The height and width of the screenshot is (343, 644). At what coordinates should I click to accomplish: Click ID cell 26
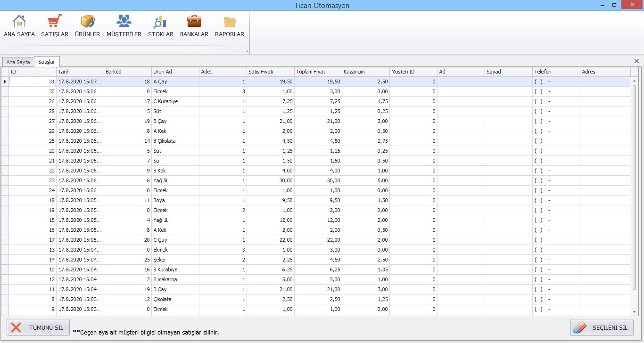click(32, 101)
